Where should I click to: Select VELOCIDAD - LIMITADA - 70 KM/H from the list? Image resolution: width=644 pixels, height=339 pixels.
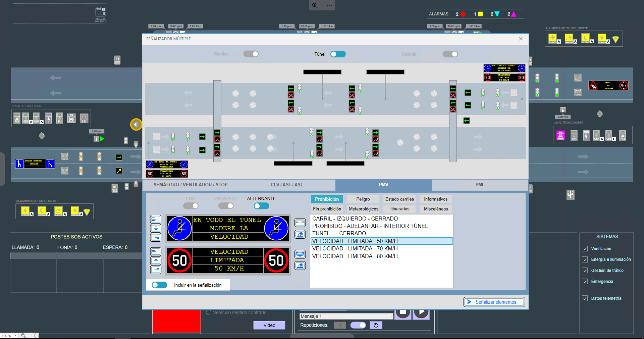tap(355, 248)
